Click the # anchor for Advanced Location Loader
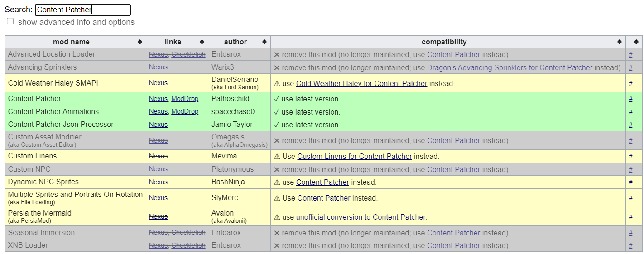Screen dimensions: 644x254 coord(630,55)
